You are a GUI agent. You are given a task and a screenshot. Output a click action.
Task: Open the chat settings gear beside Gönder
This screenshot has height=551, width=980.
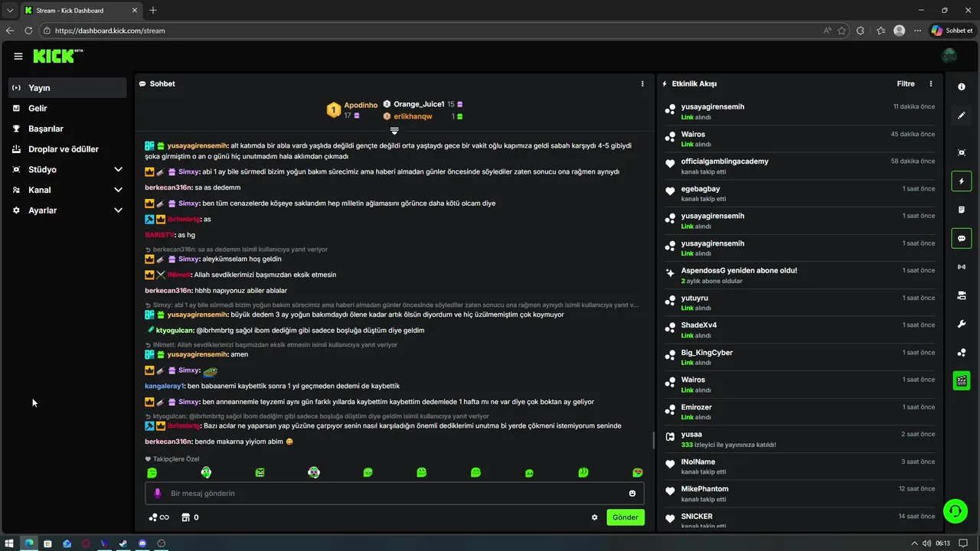tap(594, 517)
